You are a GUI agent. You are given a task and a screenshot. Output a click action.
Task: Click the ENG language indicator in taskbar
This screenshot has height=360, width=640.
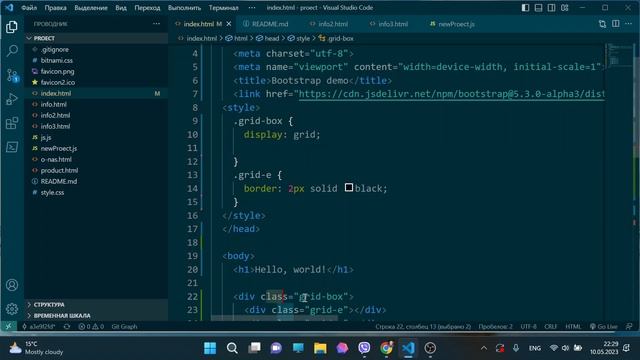click(535, 348)
